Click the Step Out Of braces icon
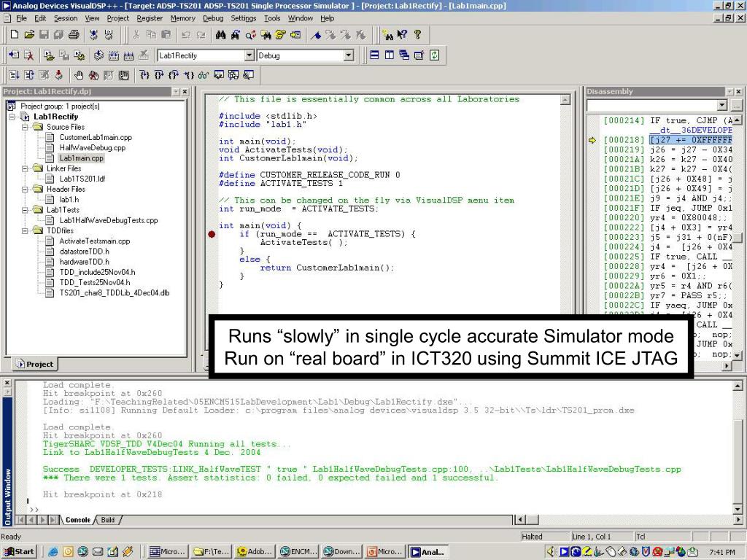This screenshot has height=560, width=747. pos(174,75)
